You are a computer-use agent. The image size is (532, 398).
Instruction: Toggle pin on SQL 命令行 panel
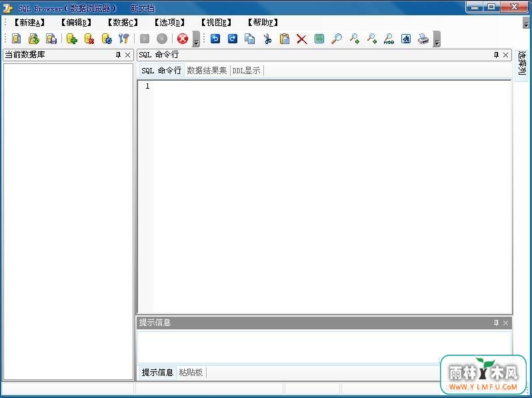click(x=496, y=55)
